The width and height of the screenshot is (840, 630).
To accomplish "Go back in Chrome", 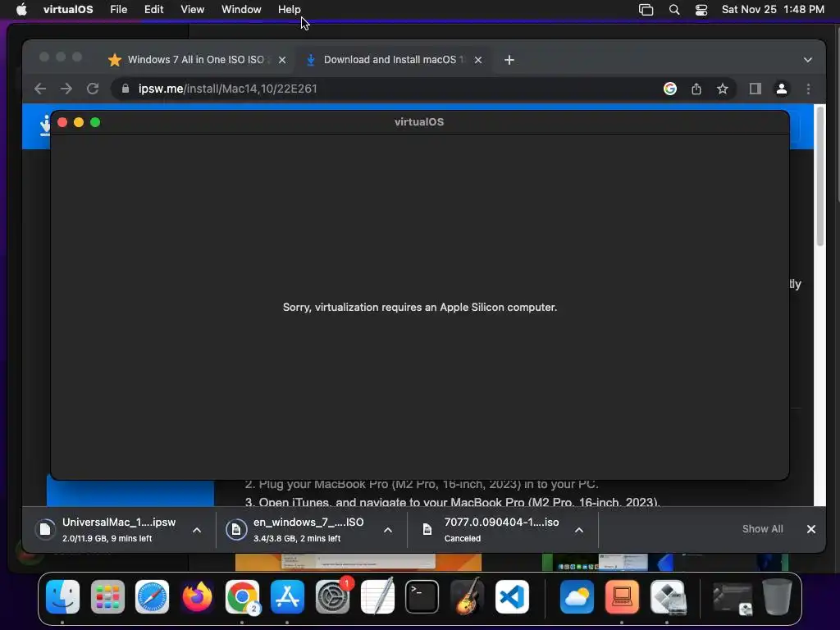I will [x=40, y=89].
